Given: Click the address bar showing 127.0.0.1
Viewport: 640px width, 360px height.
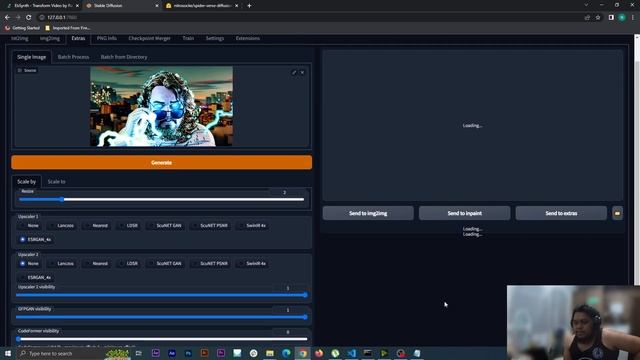Looking at the screenshot, I should click(310, 18).
